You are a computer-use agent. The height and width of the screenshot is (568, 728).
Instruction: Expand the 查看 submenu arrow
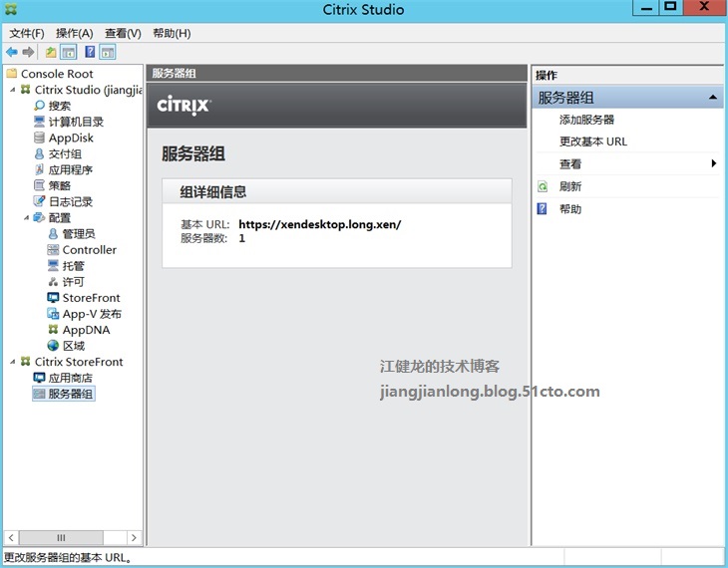pos(714,163)
